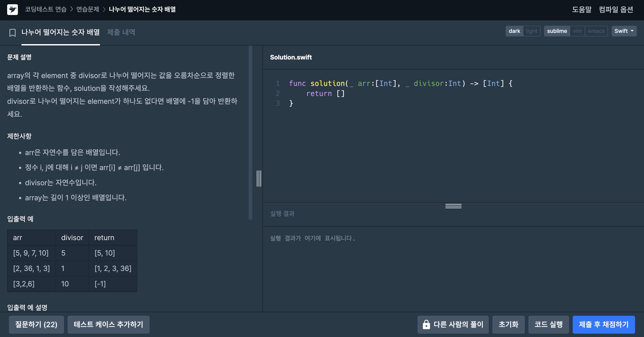Switch editor theme to dark
This screenshot has height=337, width=644.
tap(514, 31)
